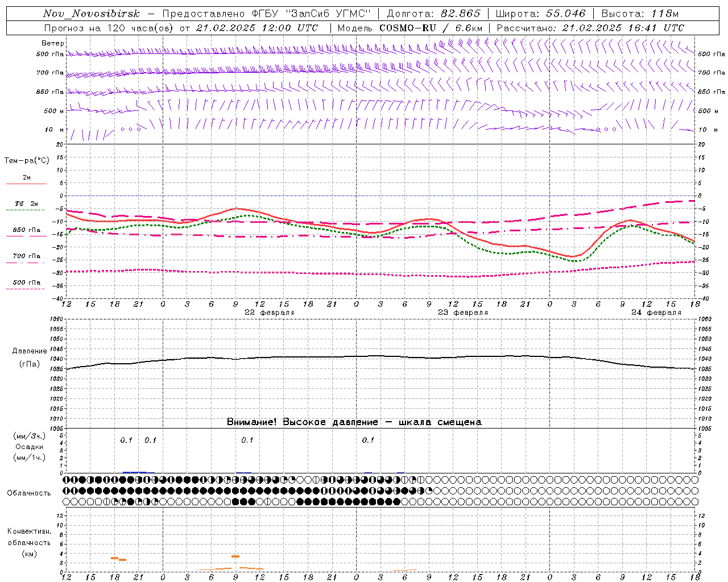Click the 500 гПа temperature legend entry

(x=27, y=282)
